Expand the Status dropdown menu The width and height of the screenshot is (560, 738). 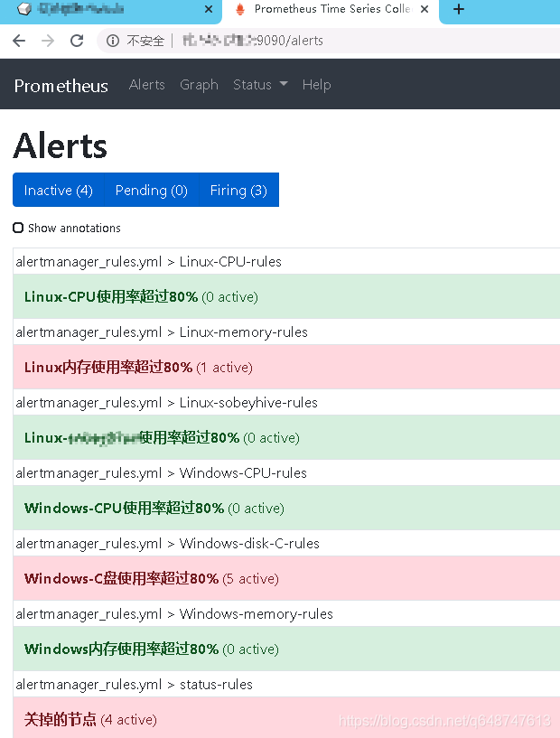pyautogui.click(x=260, y=85)
